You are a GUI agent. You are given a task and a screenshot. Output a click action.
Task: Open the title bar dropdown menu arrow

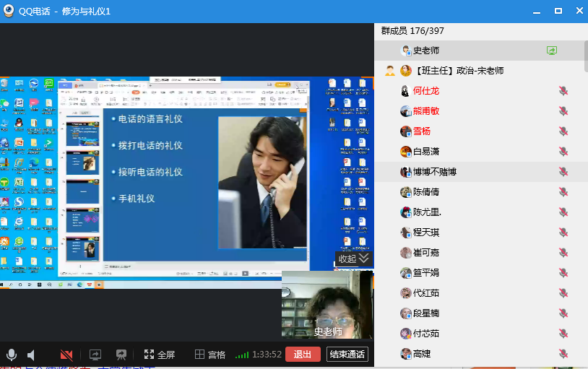[535, 12]
